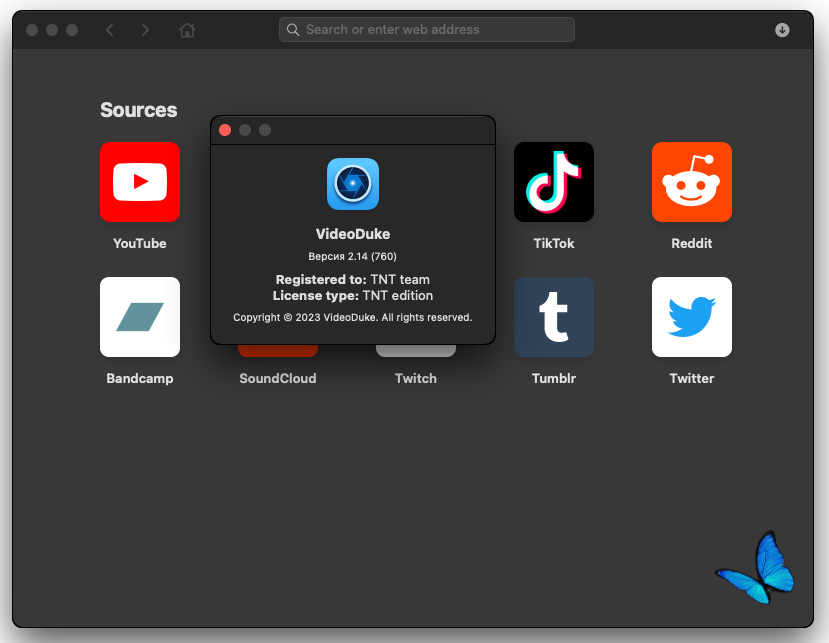The height and width of the screenshot is (643, 829).
Task: Click the magnifier icon in the address bar
Action: point(292,30)
